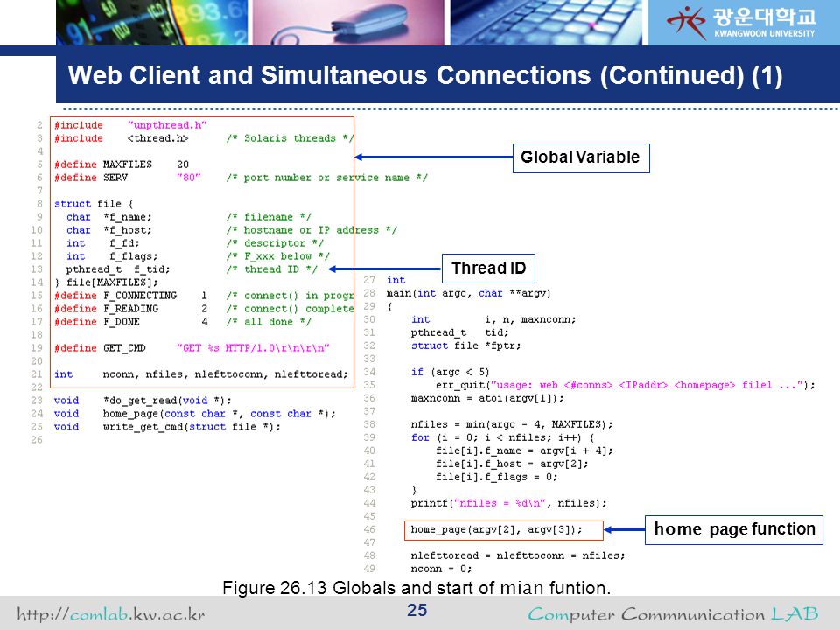Click the 'Thread ID' label box
The height and width of the screenshot is (630, 840).
coord(488,268)
